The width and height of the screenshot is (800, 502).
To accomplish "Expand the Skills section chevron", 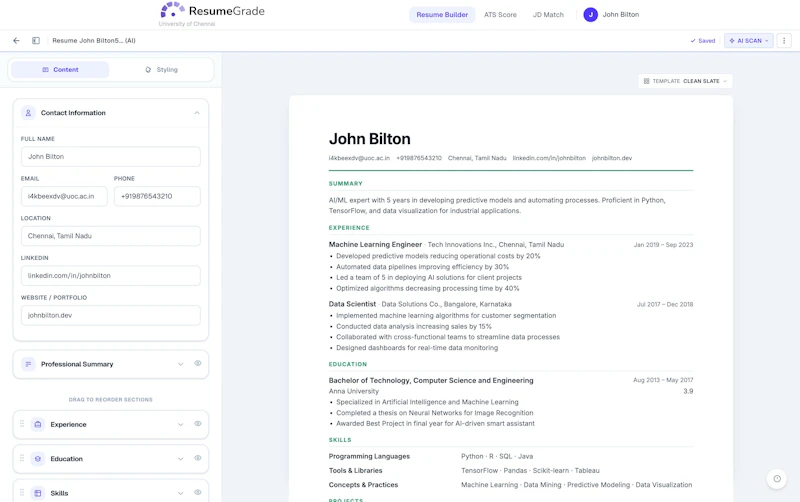I will pyautogui.click(x=180, y=493).
